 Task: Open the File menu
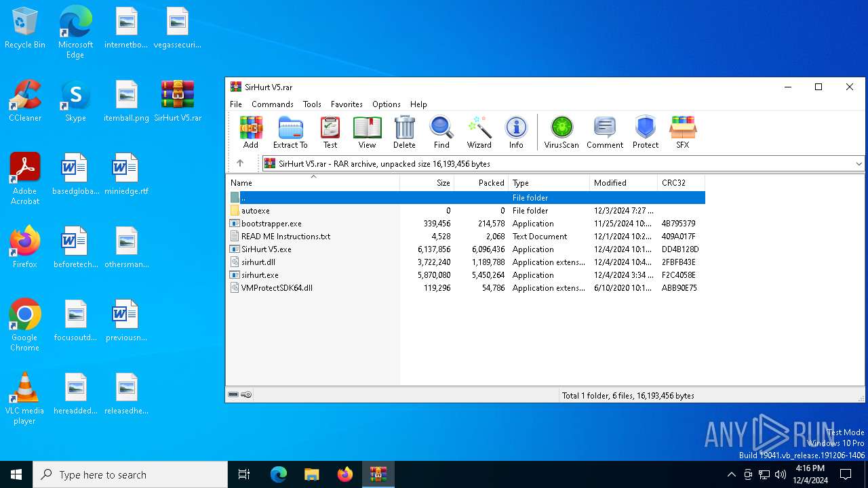(236, 104)
